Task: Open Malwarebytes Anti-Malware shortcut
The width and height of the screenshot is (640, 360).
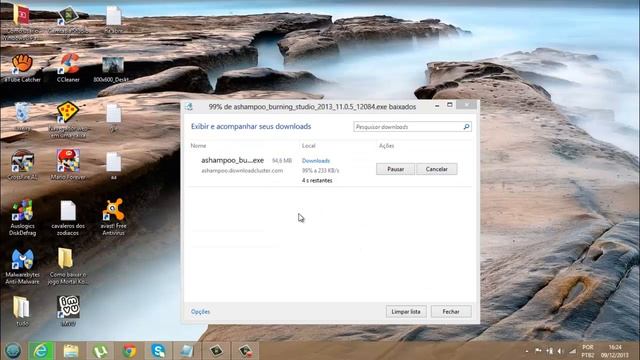Action: [x=22, y=267]
